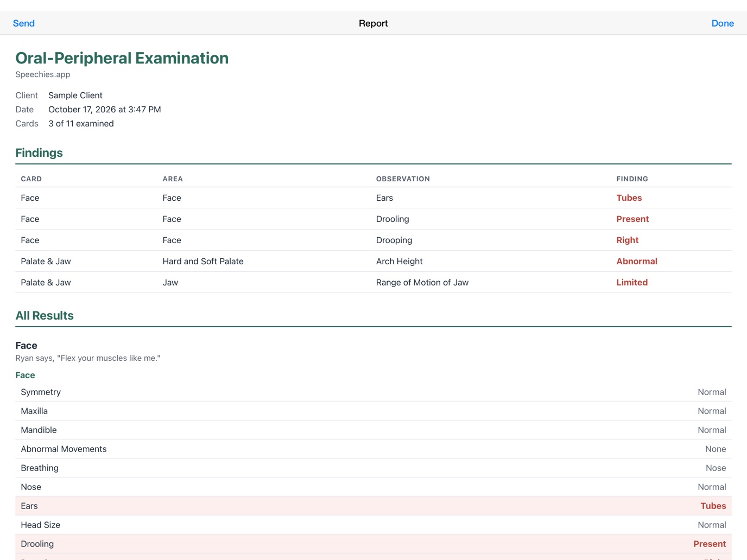Click the Right finding for Drooping
Viewport: 747px width, 560px height.
pos(627,240)
